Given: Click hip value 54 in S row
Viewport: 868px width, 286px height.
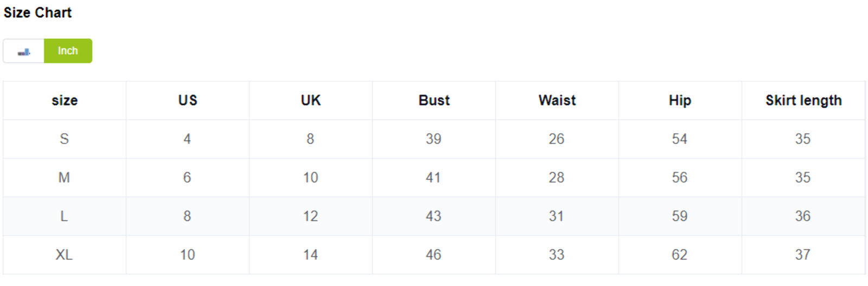Looking at the screenshot, I should 680,139.
